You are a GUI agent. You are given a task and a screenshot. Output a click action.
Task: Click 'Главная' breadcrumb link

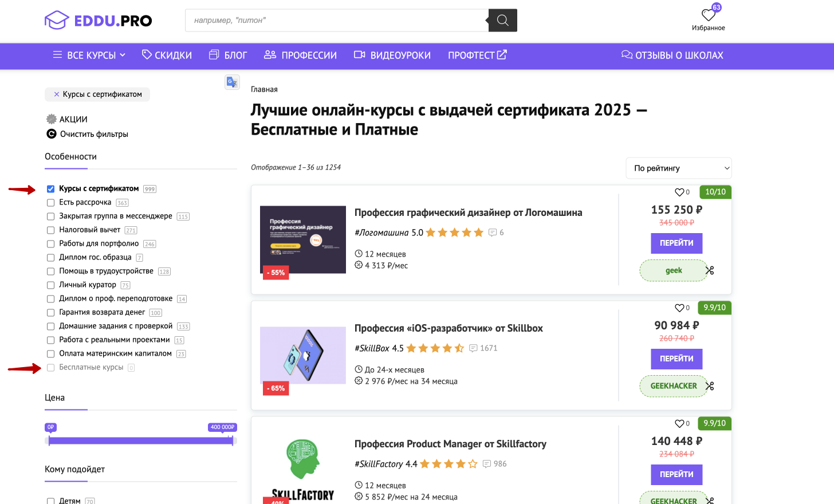click(x=264, y=89)
